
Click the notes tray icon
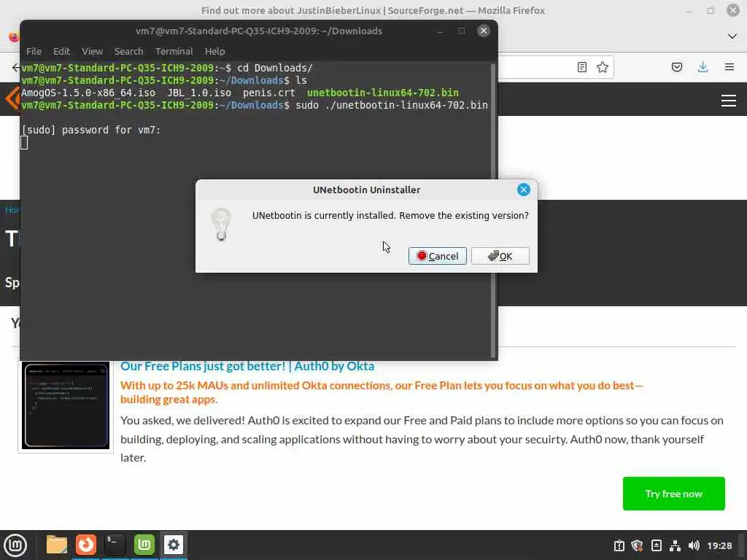pyautogui.click(x=656, y=545)
